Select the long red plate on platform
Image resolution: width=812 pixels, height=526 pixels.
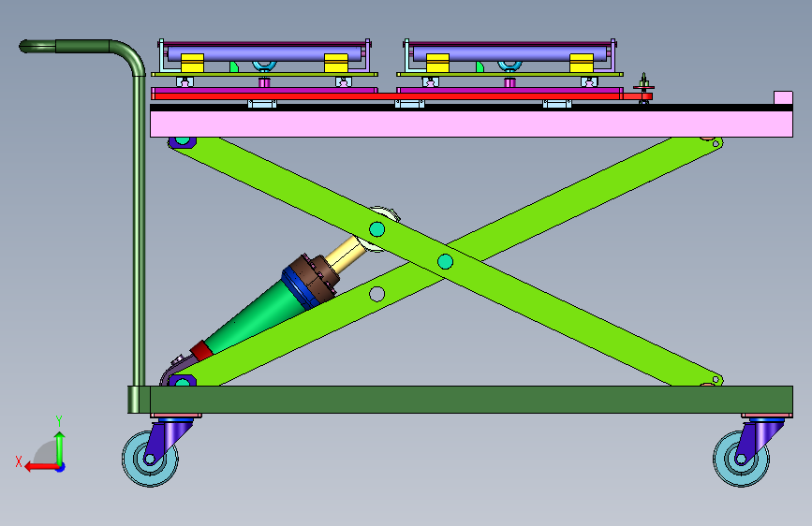click(402, 96)
